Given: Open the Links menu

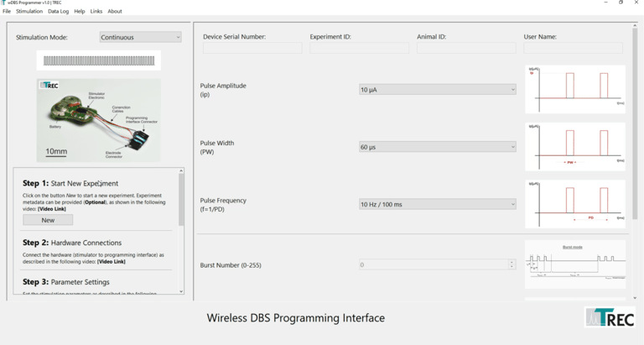Looking at the screenshot, I should (x=96, y=12).
